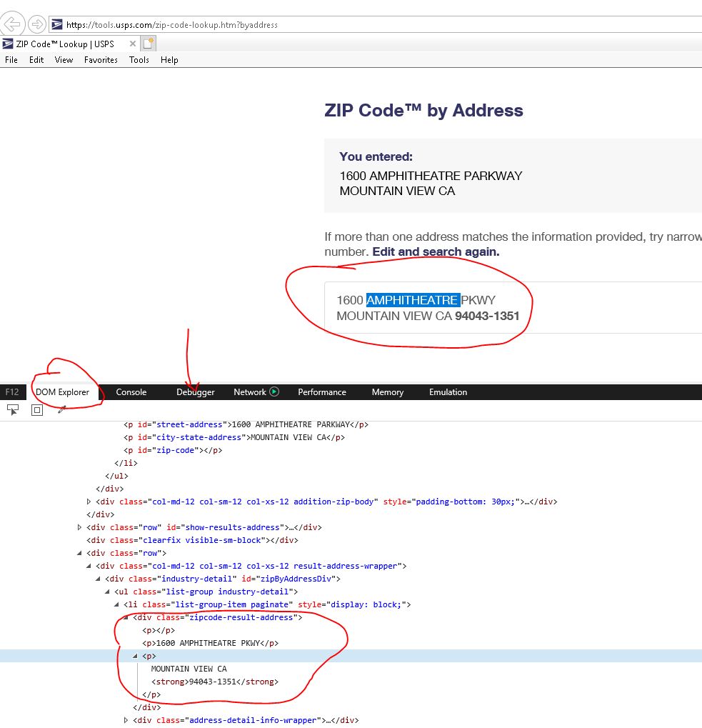Switch to the Debugger tab
The height and width of the screenshot is (728, 702).
click(x=196, y=392)
